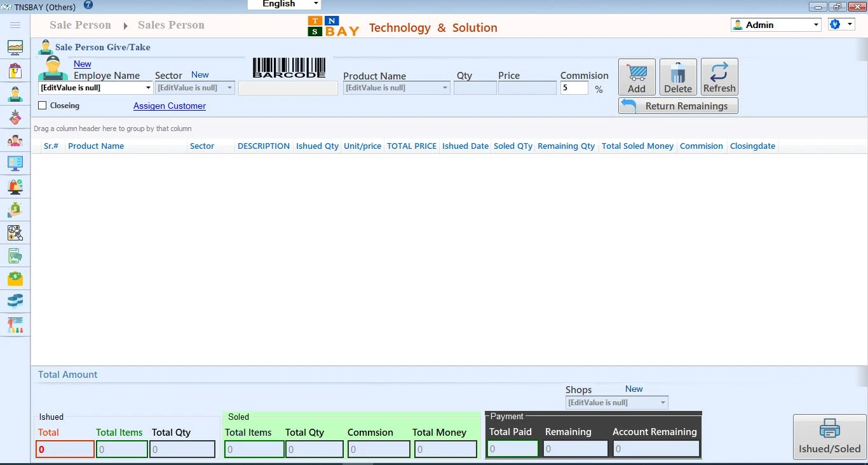
Task: Click the Return Remainings button
Action: [678, 106]
